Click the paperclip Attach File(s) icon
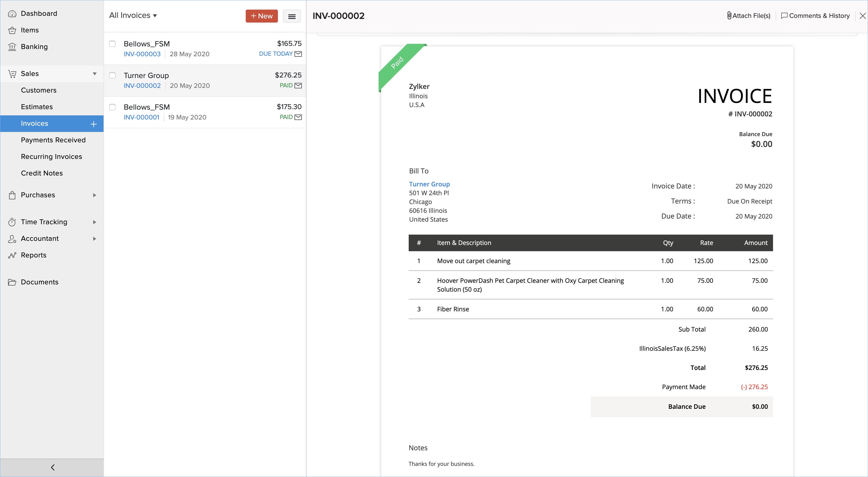 point(729,16)
